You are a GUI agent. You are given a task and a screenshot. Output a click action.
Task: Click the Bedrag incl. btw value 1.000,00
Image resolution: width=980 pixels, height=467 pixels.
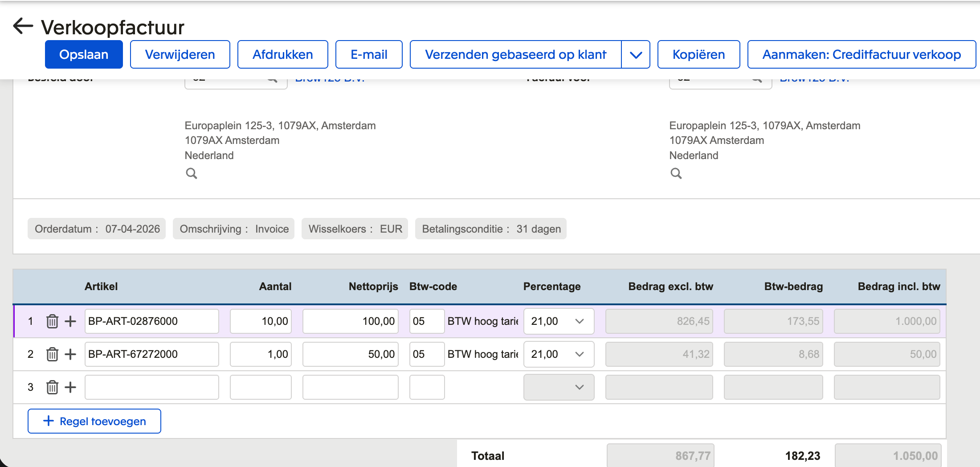pyautogui.click(x=887, y=321)
